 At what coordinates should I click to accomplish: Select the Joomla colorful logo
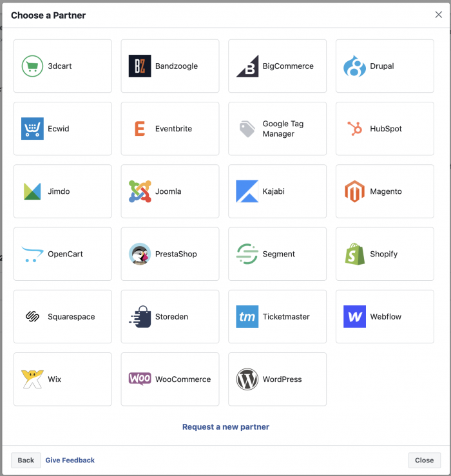point(140,191)
